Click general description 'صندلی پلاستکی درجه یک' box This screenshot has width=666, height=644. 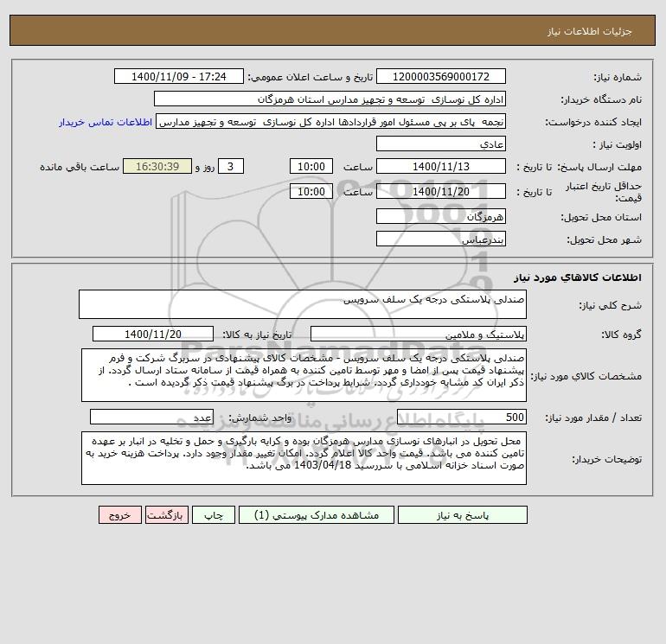tap(303, 304)
